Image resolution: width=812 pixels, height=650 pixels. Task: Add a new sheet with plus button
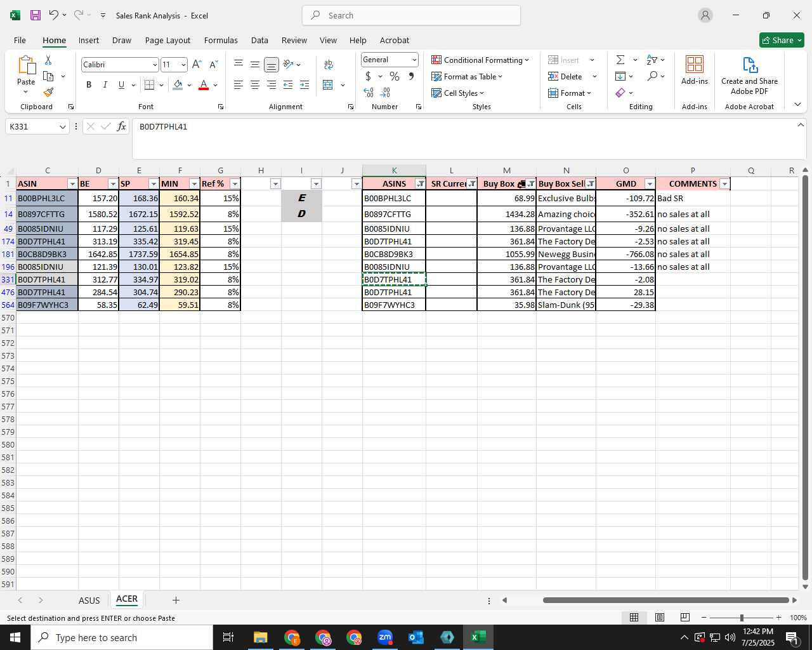click(176, 600)
